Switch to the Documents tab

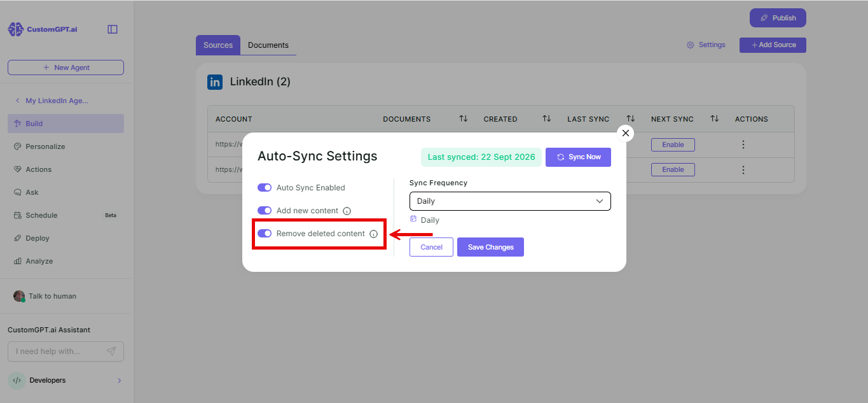tap(268, 45)
